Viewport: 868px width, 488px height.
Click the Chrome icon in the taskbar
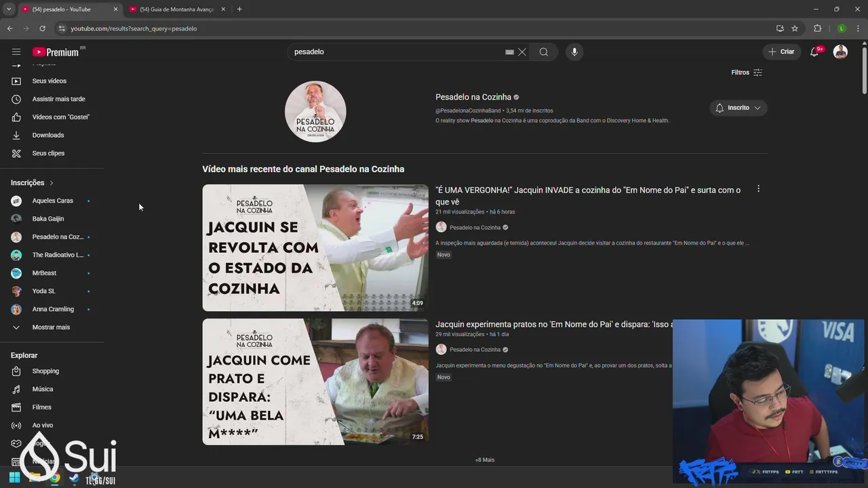click(x=55, y=478)
